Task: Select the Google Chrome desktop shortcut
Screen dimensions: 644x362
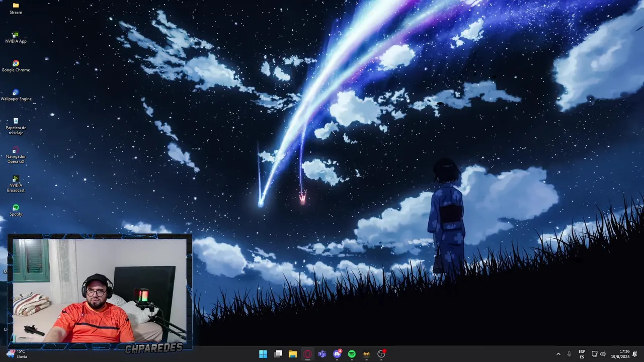Action: (x=16, y=66)
